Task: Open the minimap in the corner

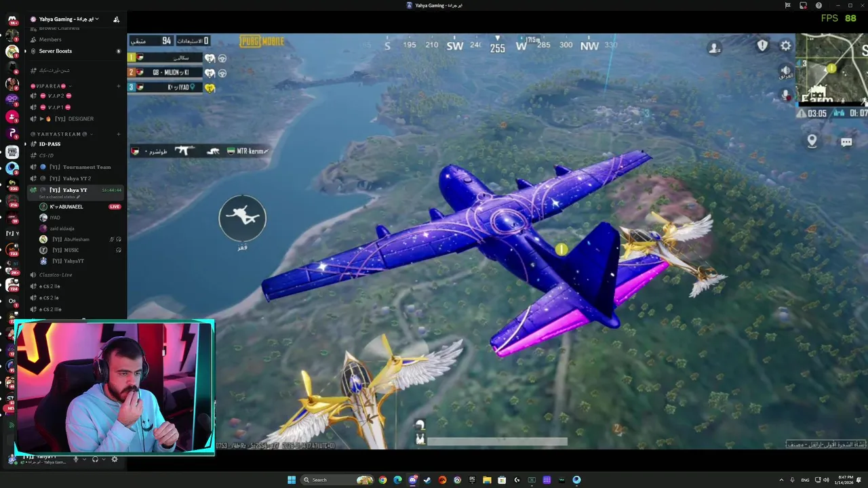Action: pos(833,69)
